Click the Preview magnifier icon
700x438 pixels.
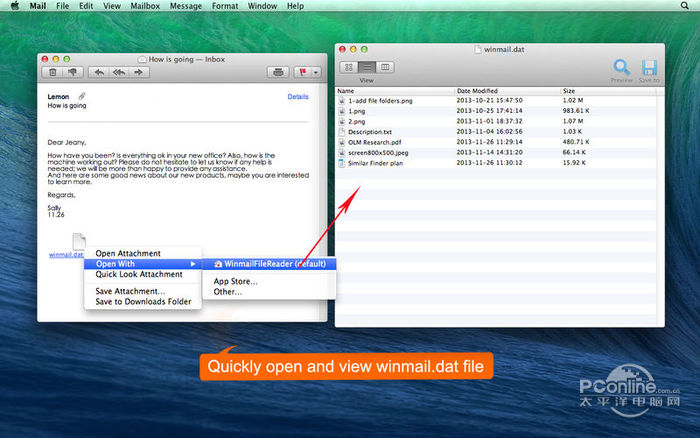tap(622, 67)
